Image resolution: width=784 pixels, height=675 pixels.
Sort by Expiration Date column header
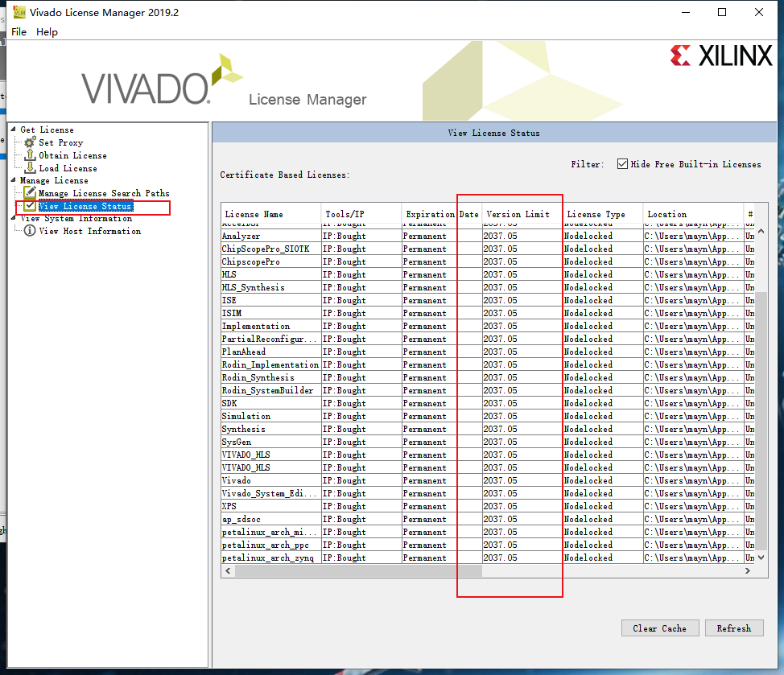[x=442, y=214]
